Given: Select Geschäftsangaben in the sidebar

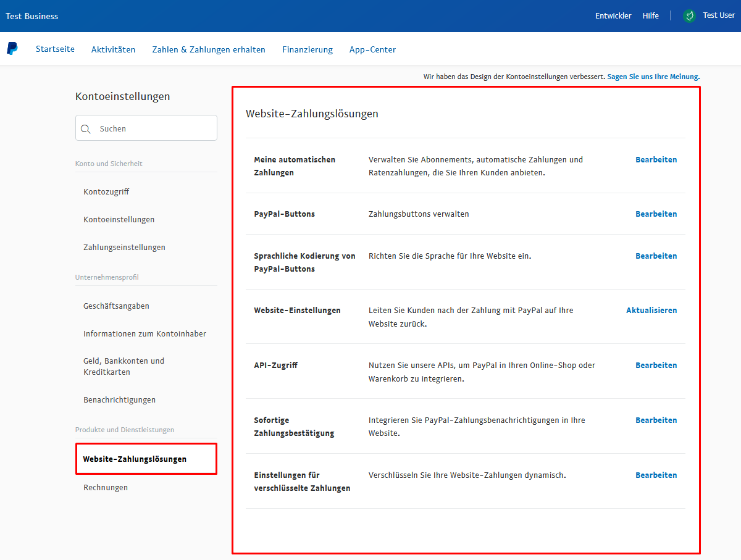Looking at the screenshot, I should 116,306.
